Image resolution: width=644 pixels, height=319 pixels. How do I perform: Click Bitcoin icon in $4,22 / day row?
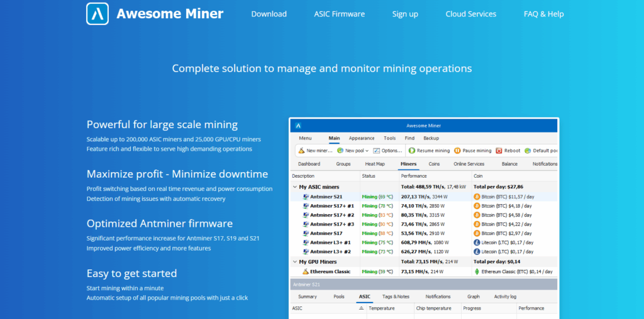(477, 224)
